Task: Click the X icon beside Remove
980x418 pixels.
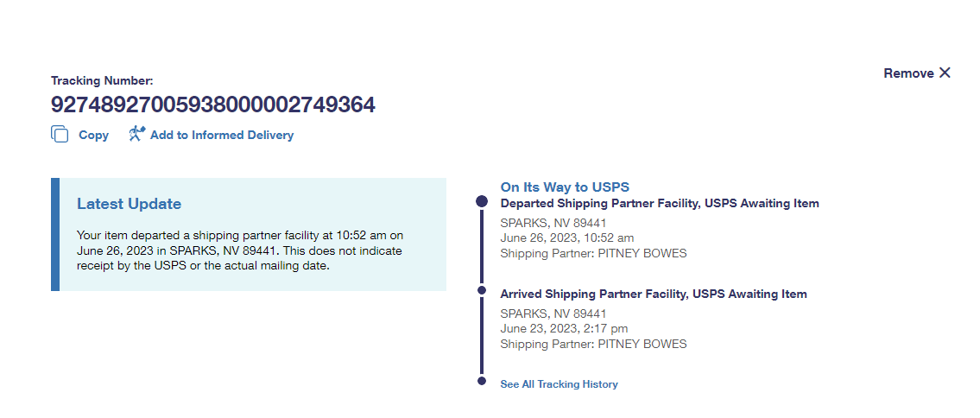Action: pos(945,73)
